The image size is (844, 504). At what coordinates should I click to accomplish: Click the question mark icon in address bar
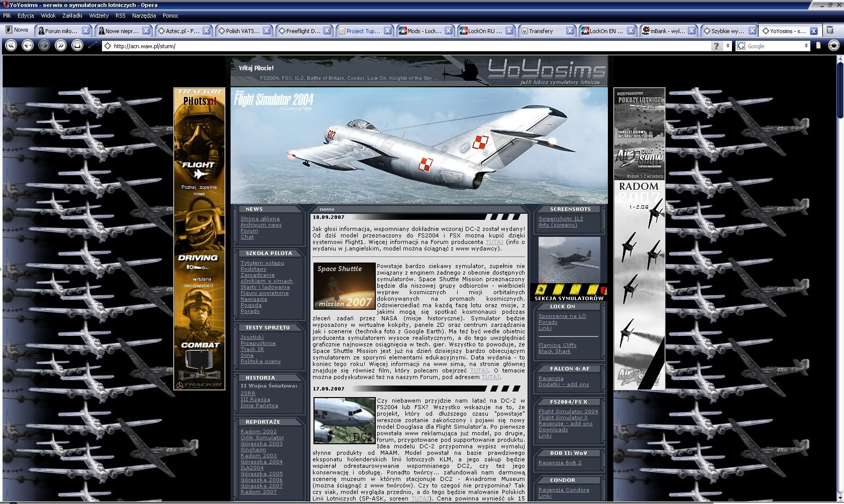coord(716,46)
